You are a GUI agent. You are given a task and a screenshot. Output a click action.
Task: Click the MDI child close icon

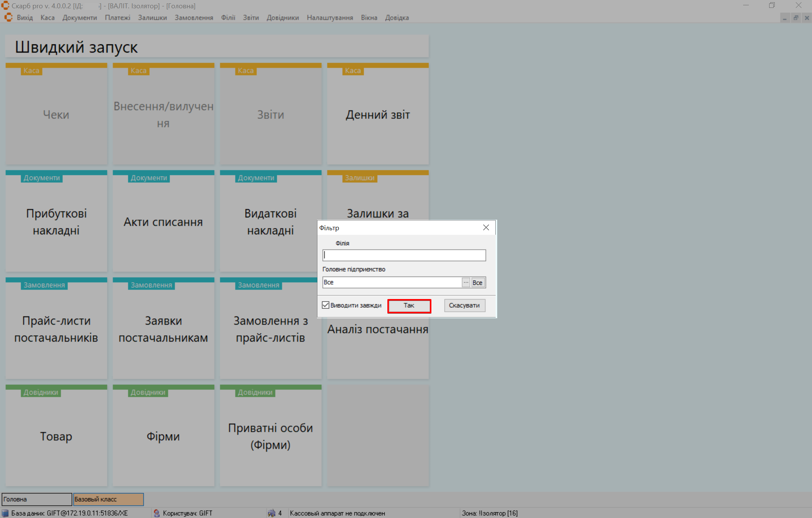coord(807,18)
